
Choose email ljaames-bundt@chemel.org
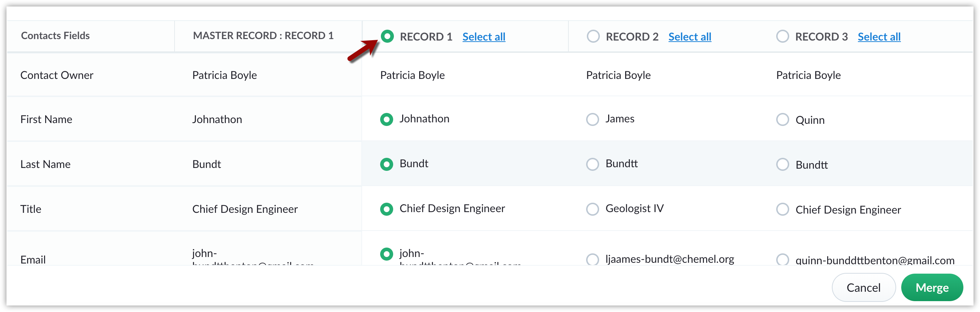point(592,260)
